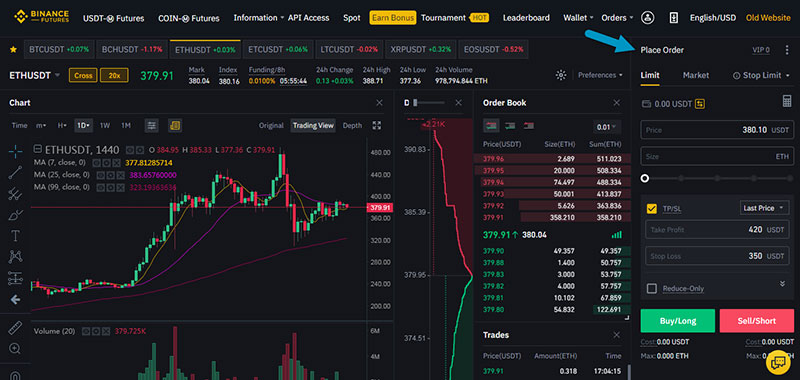Show both bids and asks order book view
Image resolution: width=800 pixels, height=380 pixels.
pos(492,125)
